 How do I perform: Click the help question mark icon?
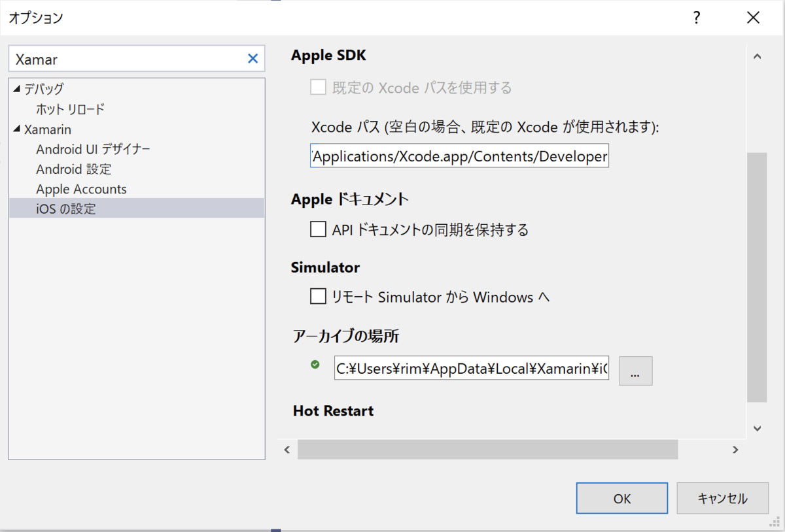pyautogui.click(x=696, y=18)
